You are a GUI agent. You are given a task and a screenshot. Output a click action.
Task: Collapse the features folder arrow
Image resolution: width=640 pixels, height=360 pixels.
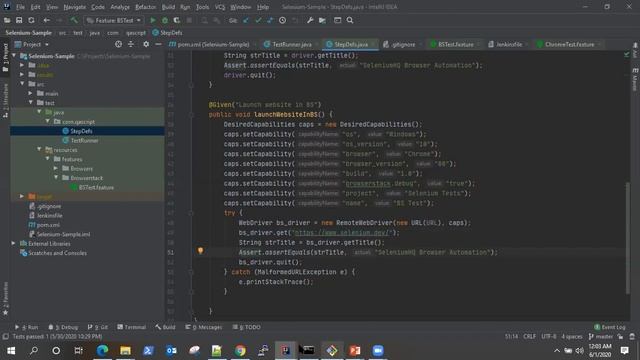pos(48,159)
